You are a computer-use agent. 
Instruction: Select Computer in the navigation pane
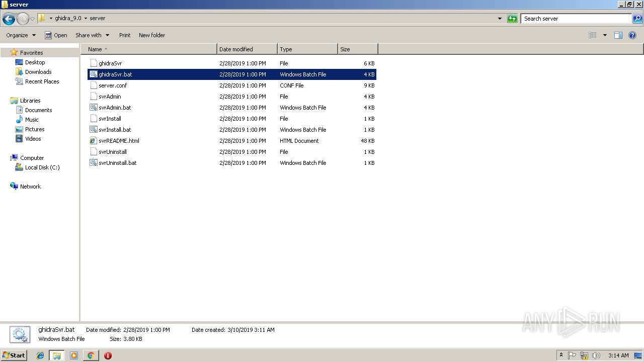[32, 158]
